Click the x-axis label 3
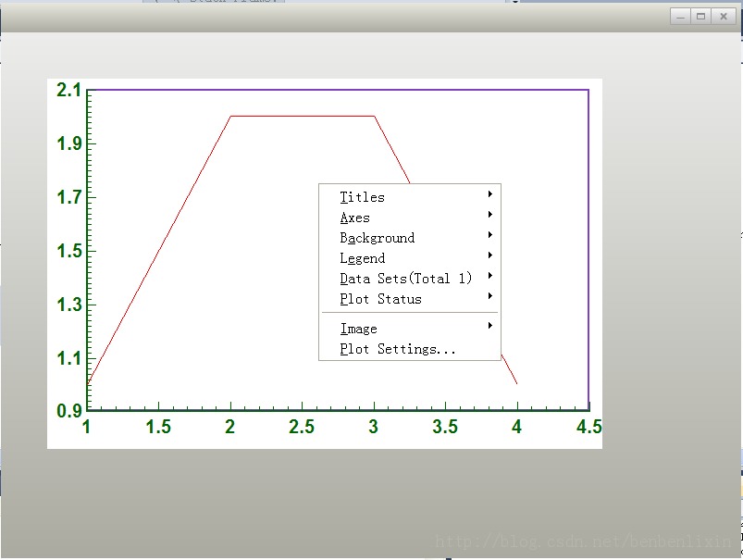The height and width of the screenshot is (560, 743). pos(374,427)
